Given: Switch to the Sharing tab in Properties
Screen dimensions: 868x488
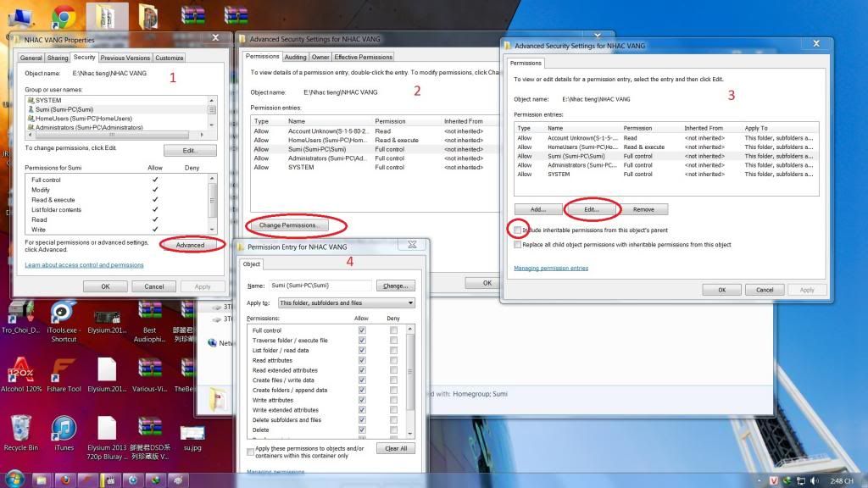Looking at the screenshot, I should click(x=58, y=58).
